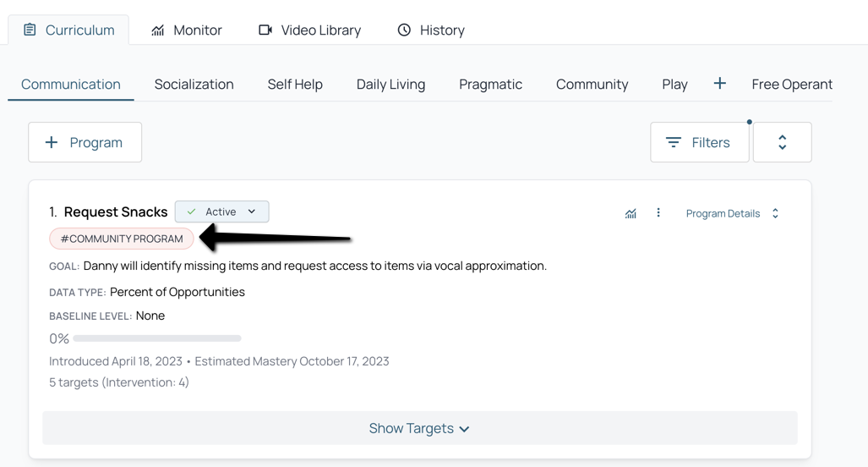Click the 'Estimated Mastery October 17, 2023' text
868x467 pixels.
coord(292,361)
